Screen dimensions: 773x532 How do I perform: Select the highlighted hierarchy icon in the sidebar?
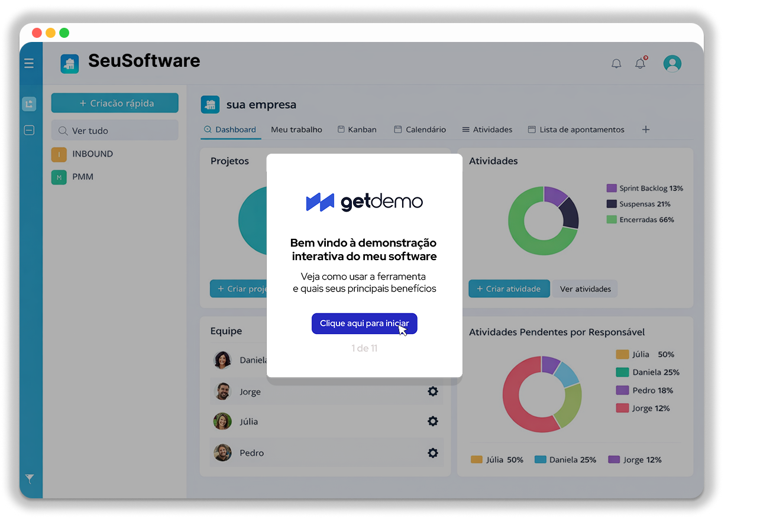tap(29, 104)
